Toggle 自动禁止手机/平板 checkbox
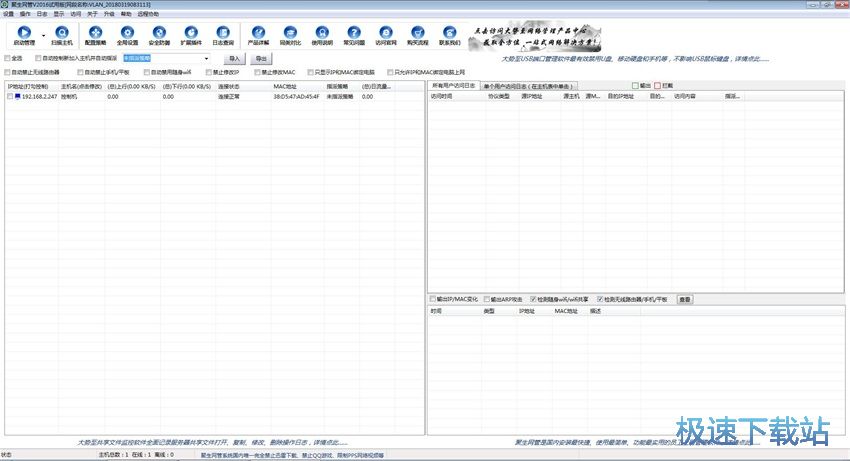The height and width of the screenshot is (461, 850). click(80, 72)
